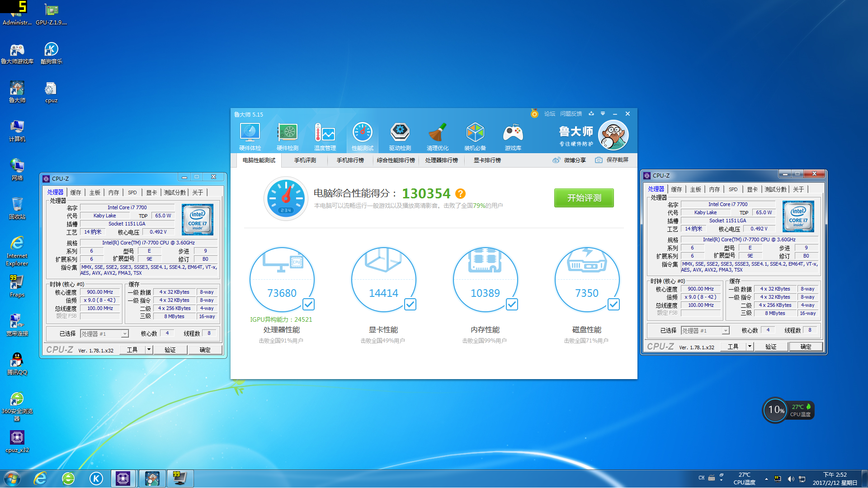The height and width of the screenshot is (488, 868).
Task: Click 论坛 link in Ludashi title bar
Action: (550, 114)
